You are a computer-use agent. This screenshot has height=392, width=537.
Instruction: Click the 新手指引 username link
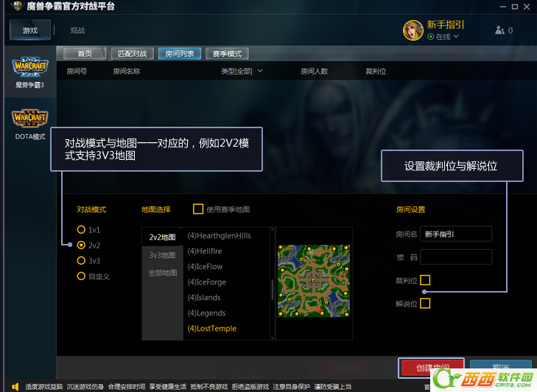446,24
